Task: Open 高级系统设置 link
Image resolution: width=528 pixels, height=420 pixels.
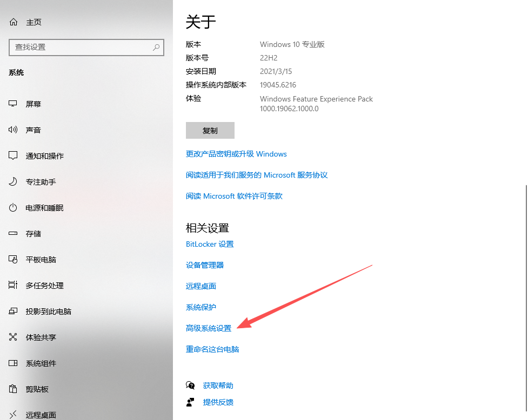Action: [x=209, y=328]
